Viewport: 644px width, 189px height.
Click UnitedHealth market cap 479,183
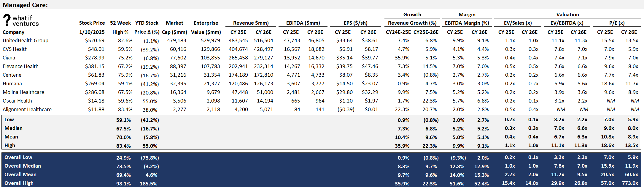tap(176, 40)
